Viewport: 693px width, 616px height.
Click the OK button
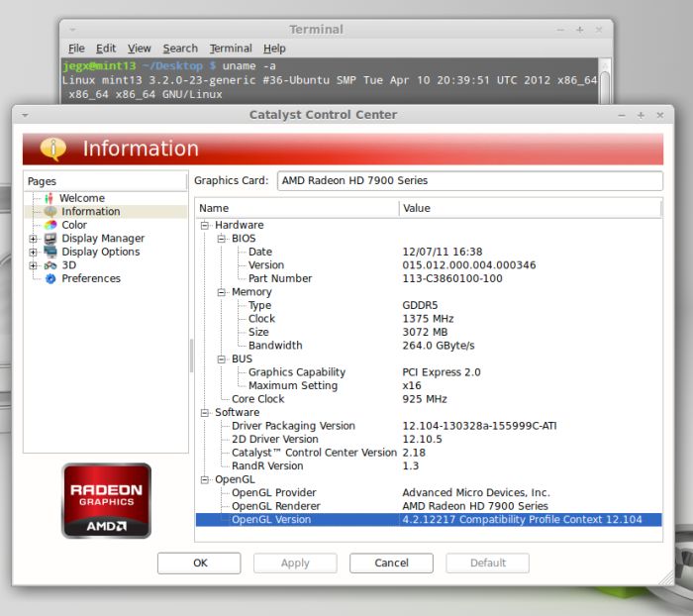[199, 563]
